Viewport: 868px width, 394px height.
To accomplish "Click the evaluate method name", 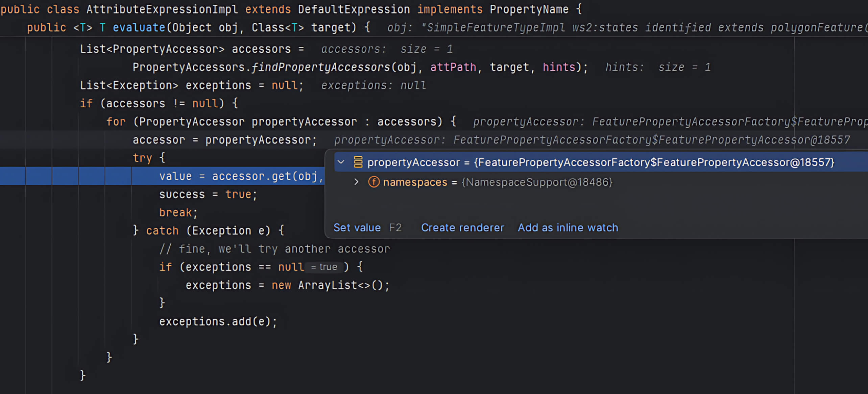I will click(139, 27).
